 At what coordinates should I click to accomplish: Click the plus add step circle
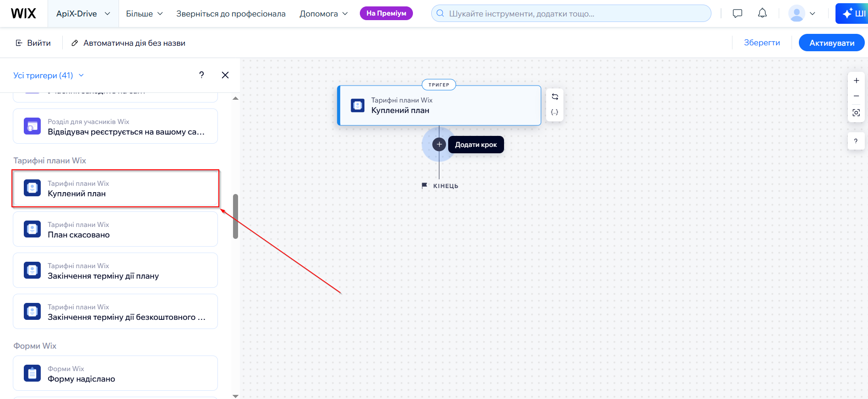(439, 145)
